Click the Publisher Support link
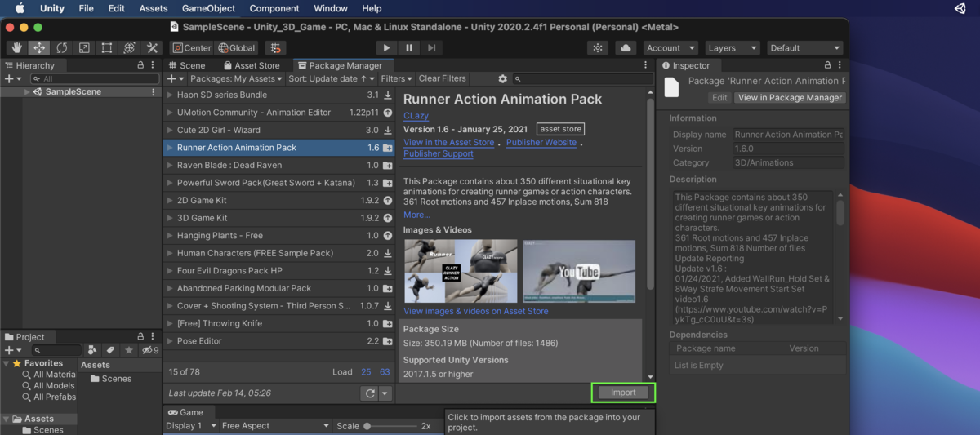 pyautogui.click(x=439, y=153)
